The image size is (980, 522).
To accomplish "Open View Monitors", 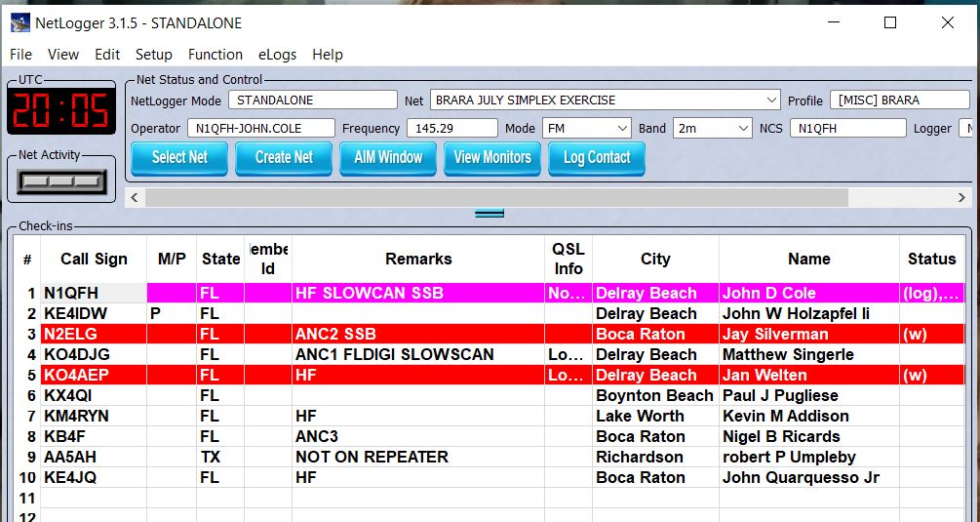I will click(492, 157).
